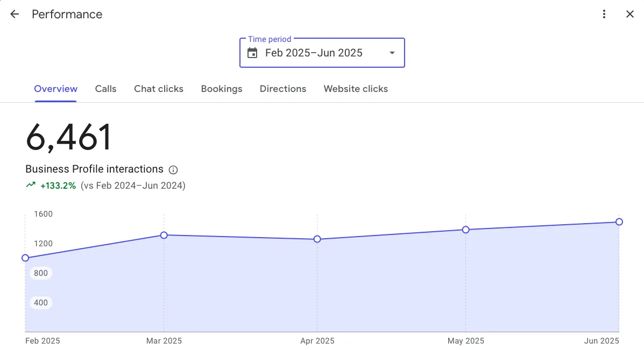Close the Performance panel with X

click(629, 15)
